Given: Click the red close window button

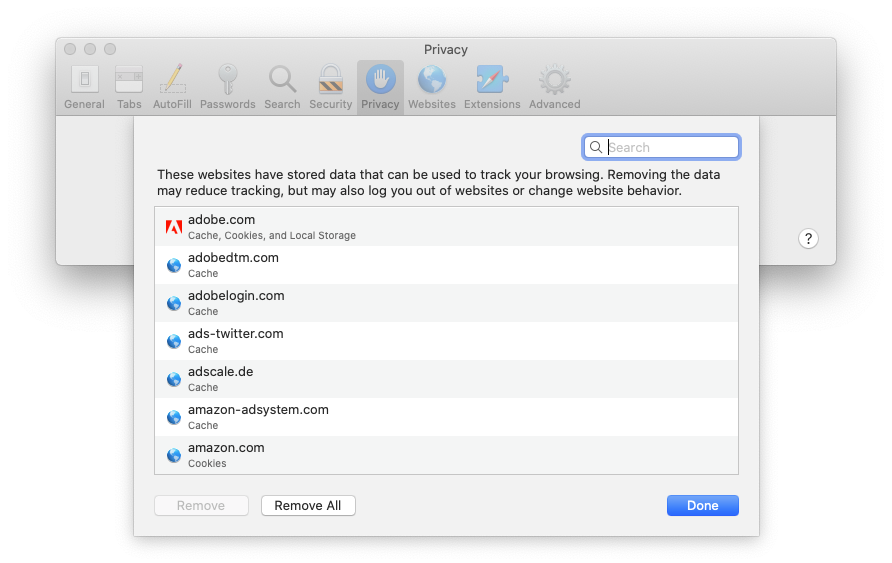Looking at the screenshot, I should 70,49.
